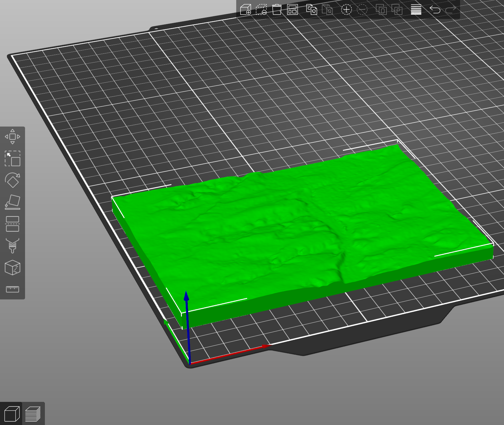This screenshot has width=504, height=425.
Task: Click the Split to parts icon
Action: click(397, 10)
